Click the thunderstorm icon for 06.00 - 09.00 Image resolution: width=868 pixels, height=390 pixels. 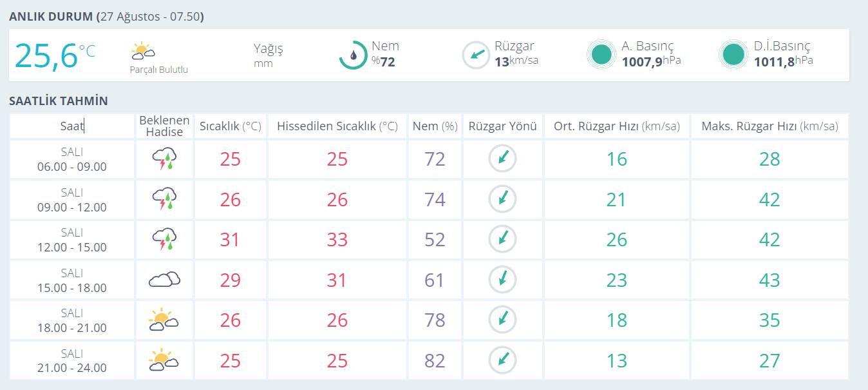tap(165, 159)
